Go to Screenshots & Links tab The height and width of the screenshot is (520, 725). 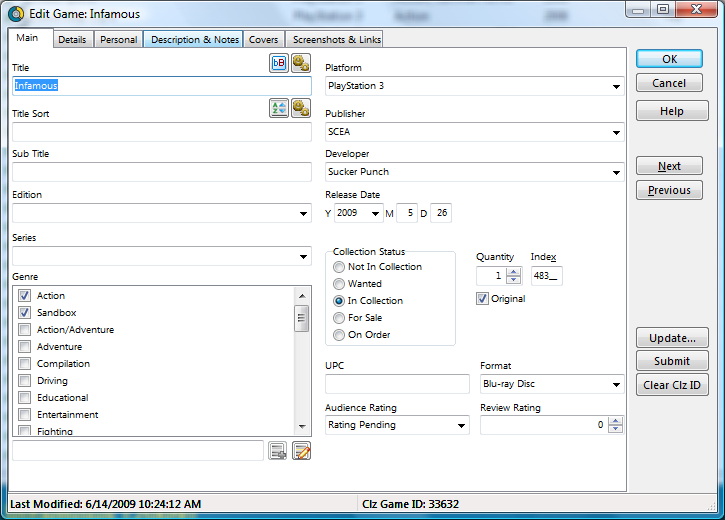coord(337,40)
